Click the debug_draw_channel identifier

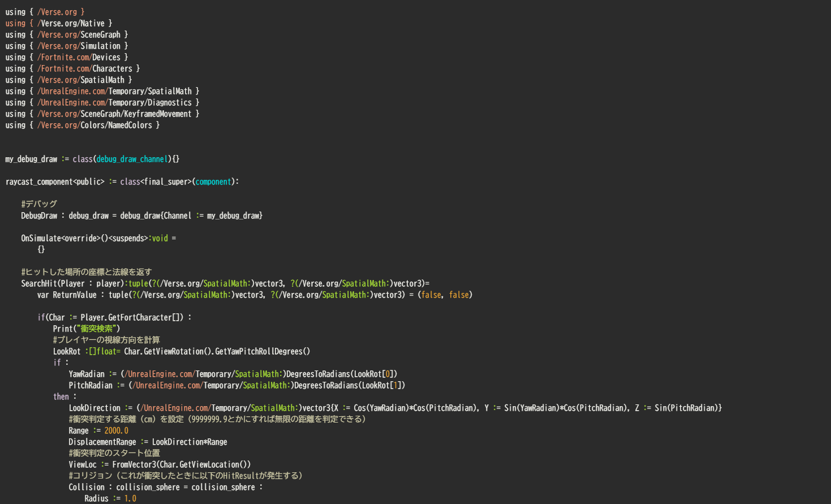pyautogui.click(x=132, y=159)
